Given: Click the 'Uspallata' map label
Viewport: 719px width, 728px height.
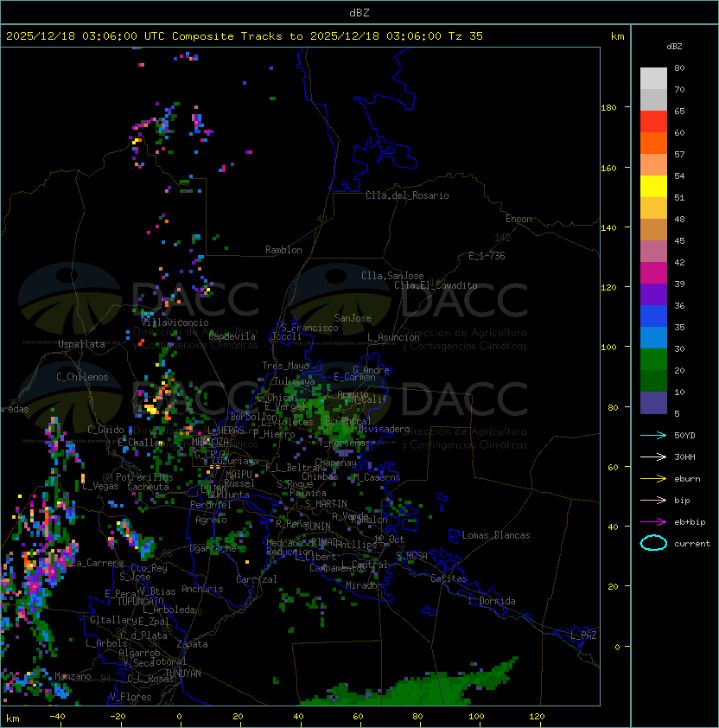Looking at the screenshot, I should point(81,344).
